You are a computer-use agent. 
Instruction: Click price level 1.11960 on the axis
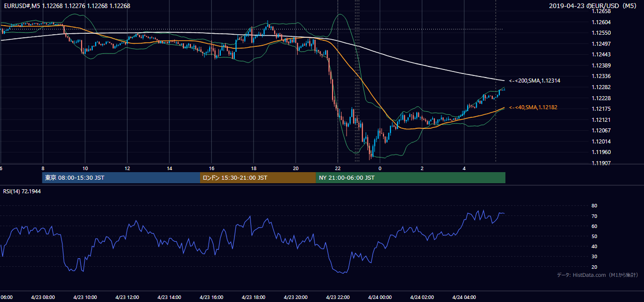coord(601,152)
